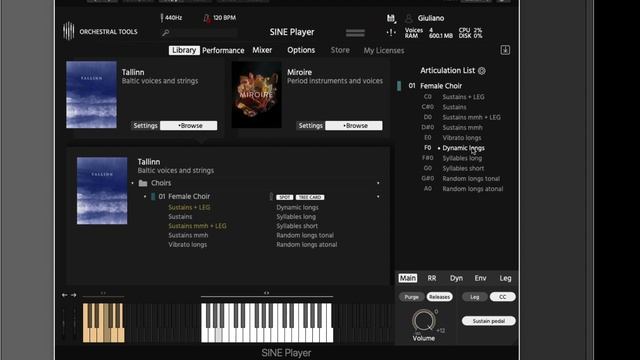Click the Miroire cover thumbnail

tap(256, 95)
